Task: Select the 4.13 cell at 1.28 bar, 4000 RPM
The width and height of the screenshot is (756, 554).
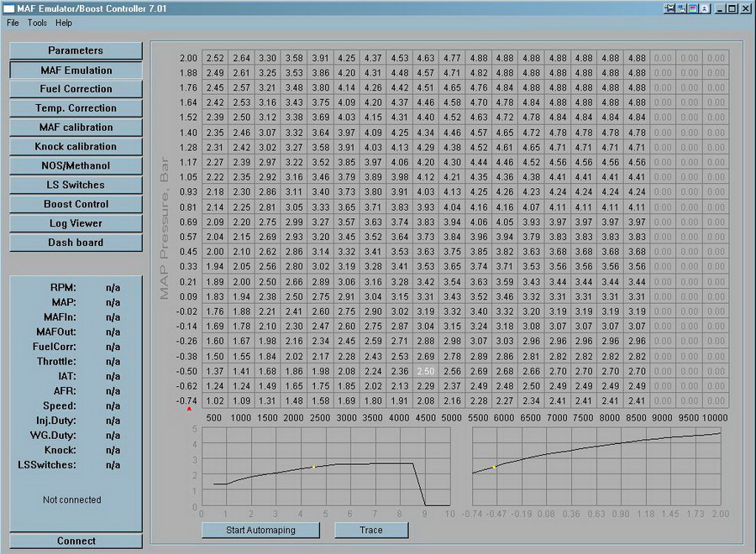Action: coord(399,148)
